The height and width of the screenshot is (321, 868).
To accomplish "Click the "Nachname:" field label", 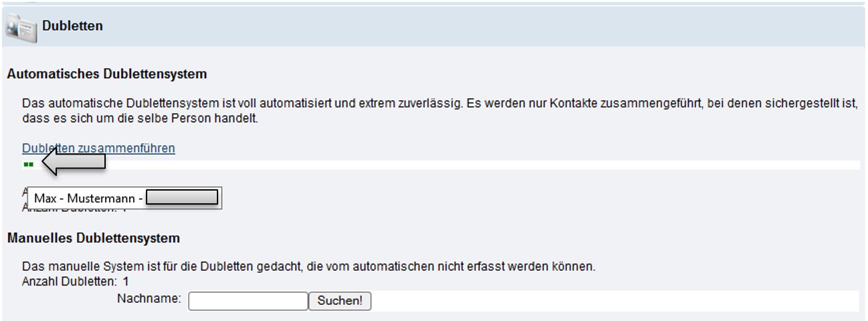I will click(x=149, y=299).
